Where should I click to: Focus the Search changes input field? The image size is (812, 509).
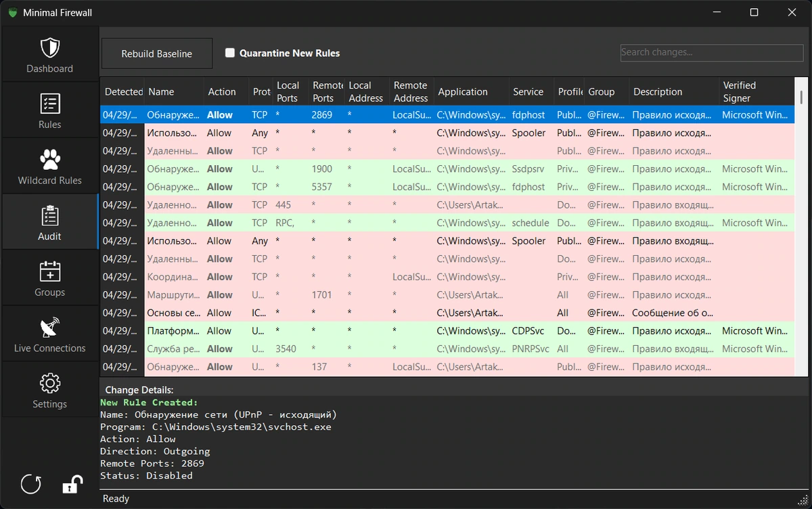[712, 52]
